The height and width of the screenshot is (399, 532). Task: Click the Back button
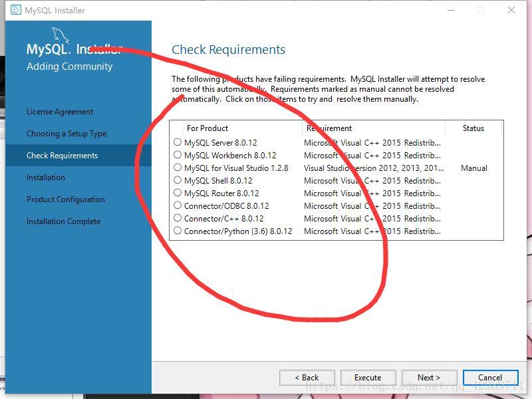point(307,378)
